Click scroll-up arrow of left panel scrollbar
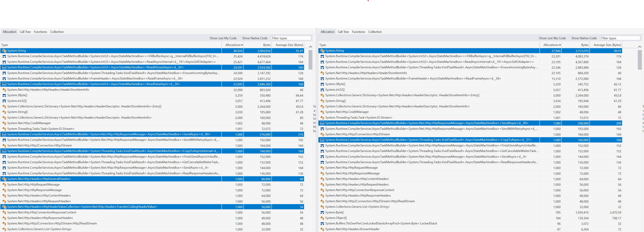Image resolution: width=644 pixels, height=232 pixels. pyautogui.click(x=310, y=47)
